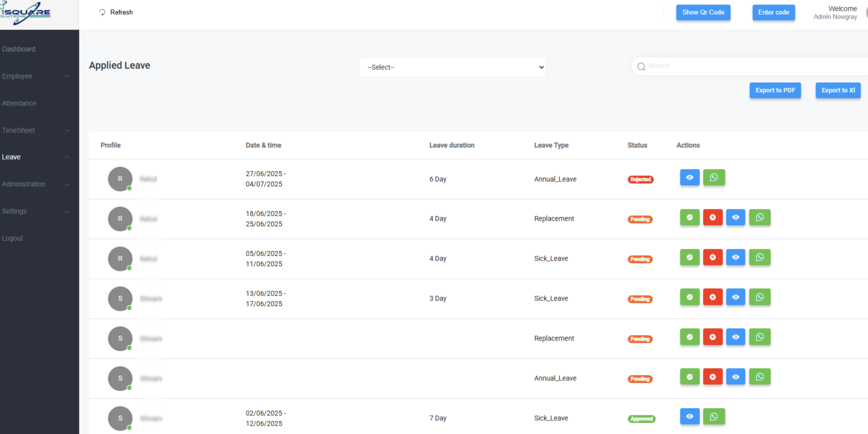
Task: Approve the pending Annual_Leave request
Action: pyautogui.click(x=689, y=377)
